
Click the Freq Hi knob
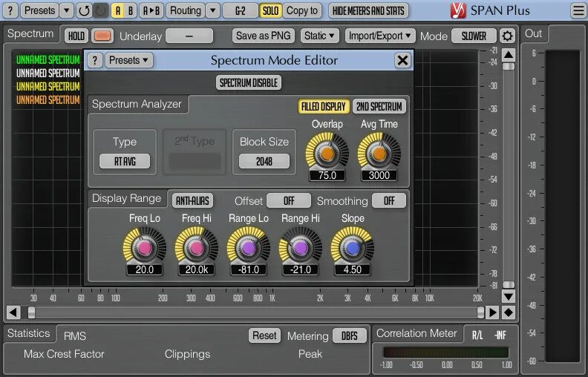[x=197, y=248]
